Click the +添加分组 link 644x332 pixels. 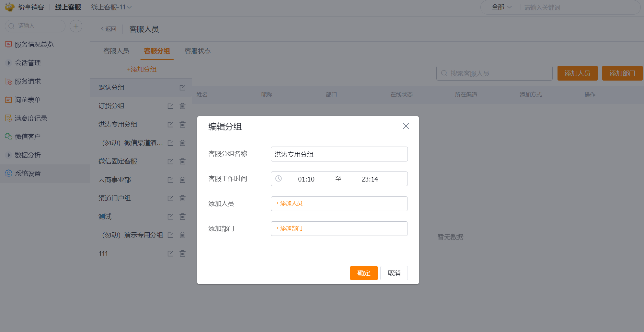pos(142,69)
